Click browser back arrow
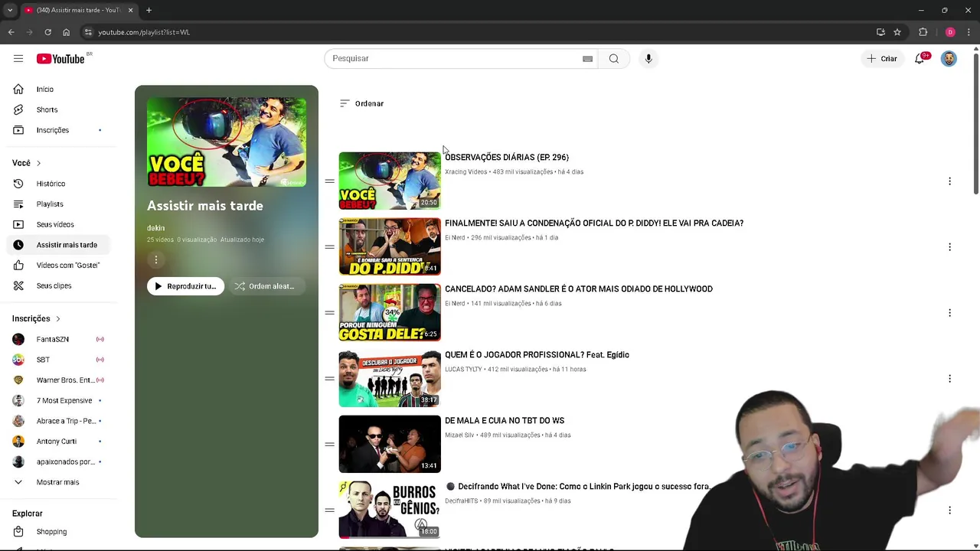 tap(11, 32)
